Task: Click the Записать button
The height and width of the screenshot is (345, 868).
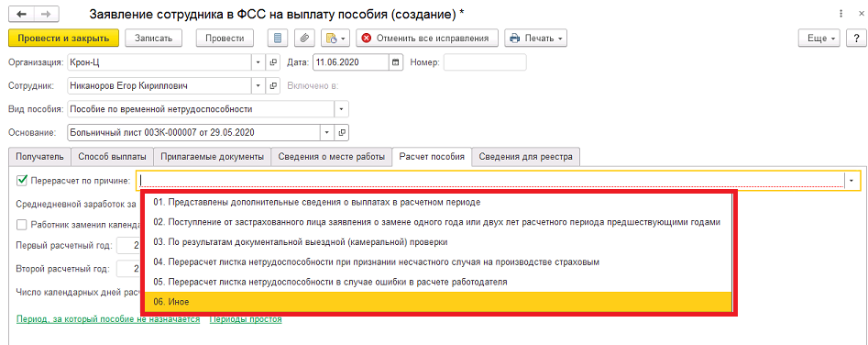Action: [153, 39]
